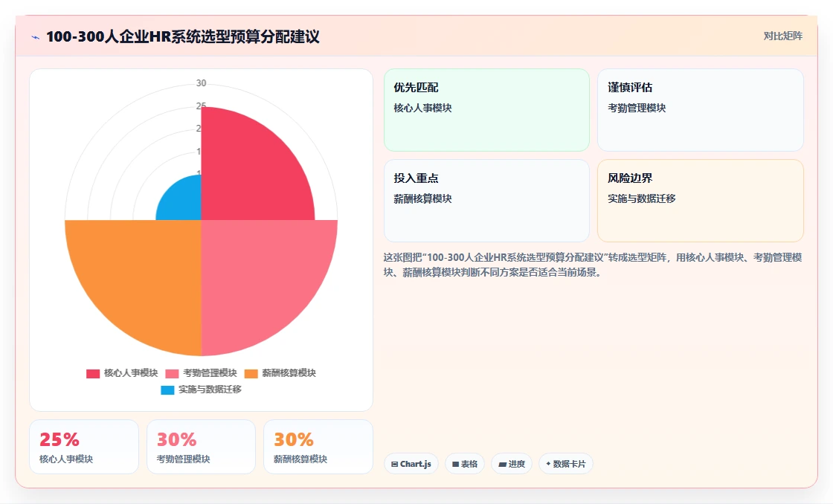The height and width of the screenshot is (504, 833).
Task: Click 考勤管理模块 text in 谨慎评估 card
Action: tap(637, 109)
